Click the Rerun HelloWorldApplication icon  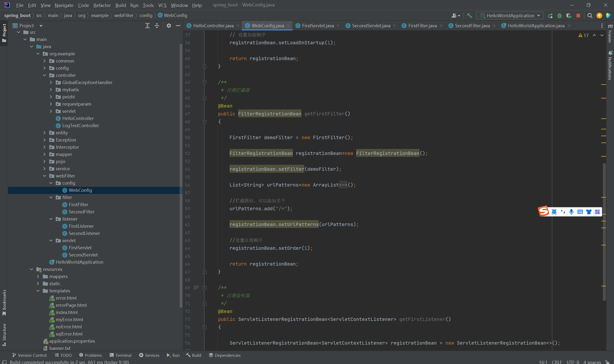click(x=550, y=16)
